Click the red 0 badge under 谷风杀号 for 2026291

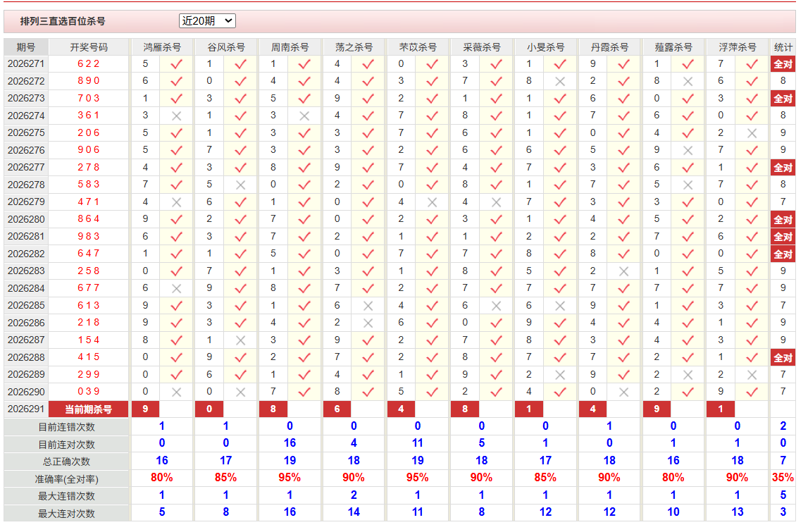pos(209,409)
